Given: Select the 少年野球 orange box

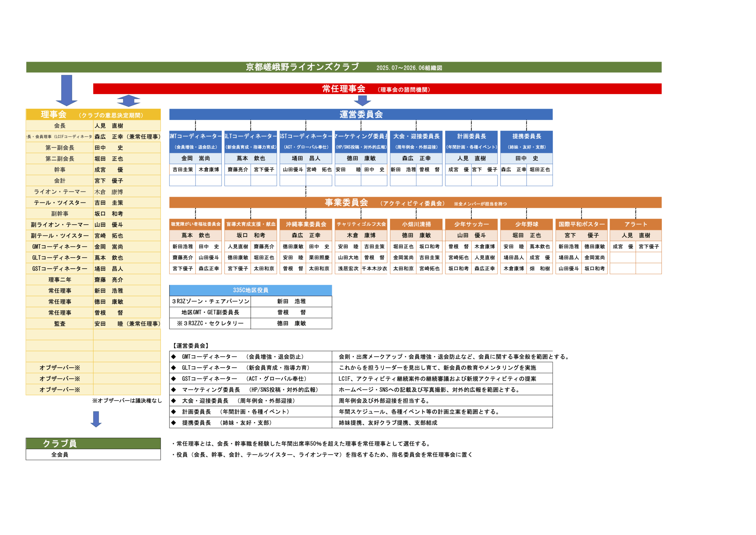Looking at the screenshot, I should point(527,224).
